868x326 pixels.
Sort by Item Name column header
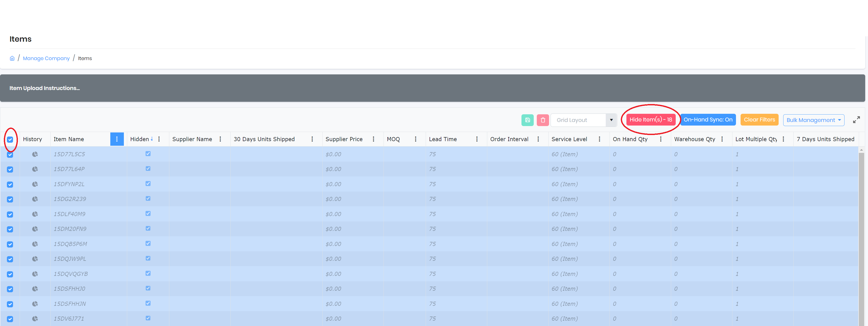(x=69, y=139)
